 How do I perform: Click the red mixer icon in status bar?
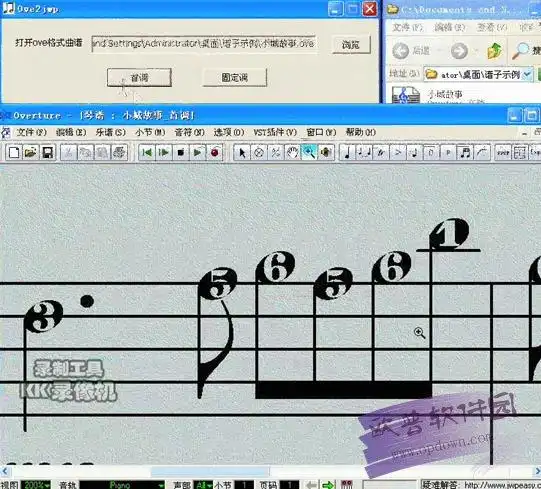click(x=346, y=485)
